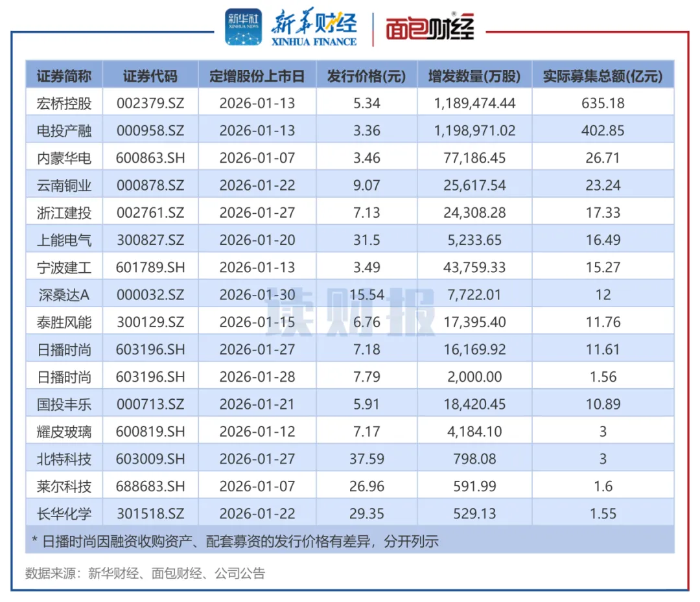Click the 国投丰乐 name cell
This screenshot has height=602, width=700.
[x=64, y=404]
